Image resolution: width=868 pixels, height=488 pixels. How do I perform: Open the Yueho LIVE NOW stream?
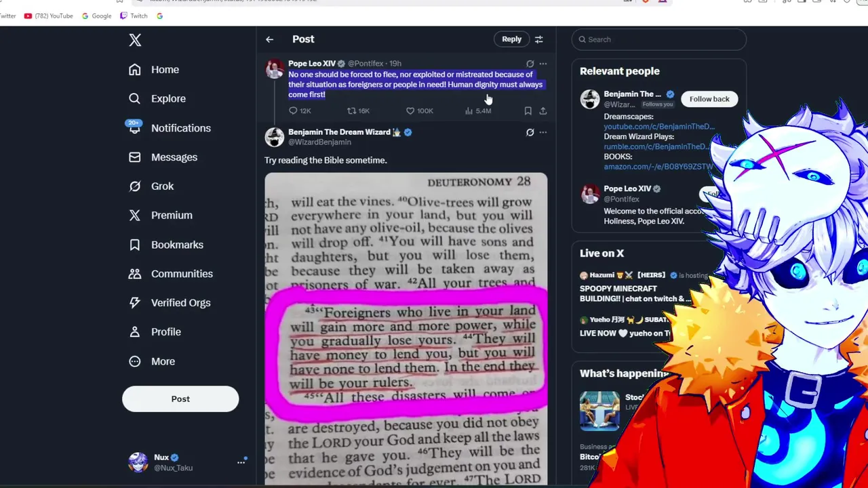coord(624,333)
